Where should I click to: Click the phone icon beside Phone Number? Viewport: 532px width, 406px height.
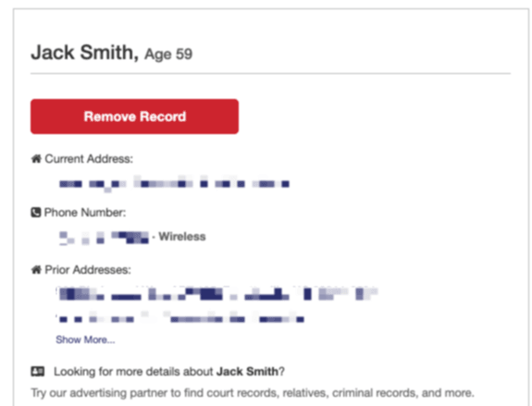(x=36, y=213)
